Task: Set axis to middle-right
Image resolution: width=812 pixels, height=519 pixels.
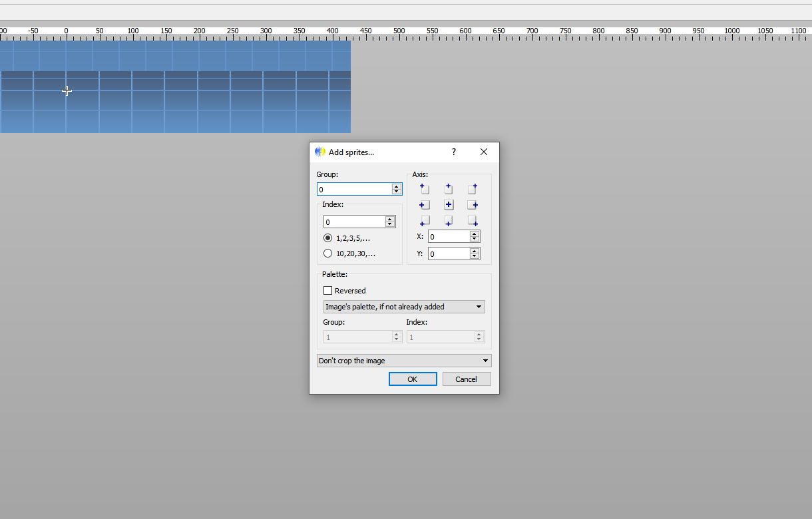Action: pyautogui.click(x=473, y=205)
